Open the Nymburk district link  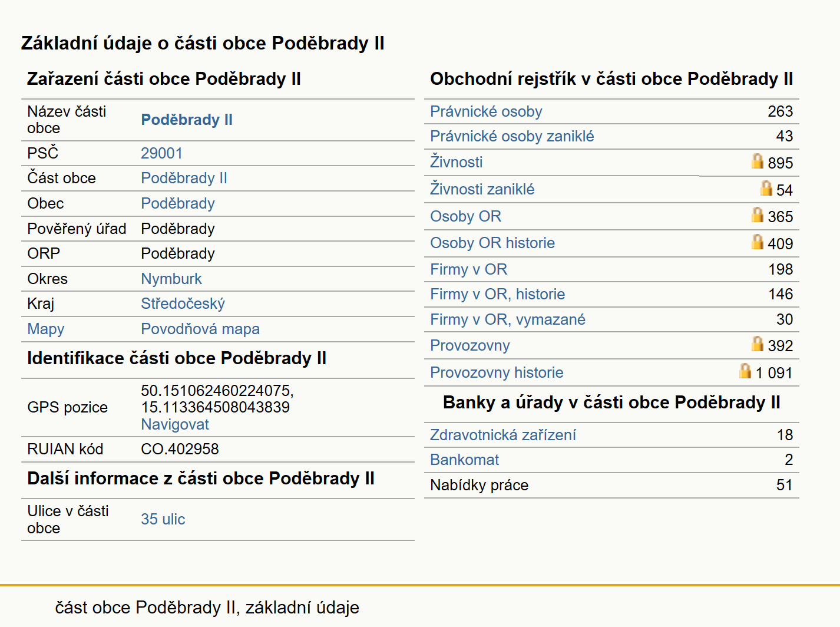tap(171, 279)
